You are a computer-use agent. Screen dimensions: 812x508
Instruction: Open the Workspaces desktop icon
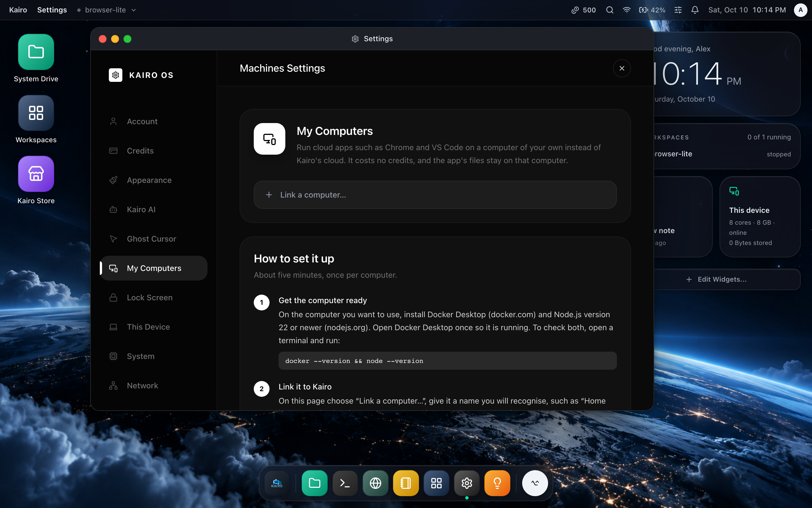[36, 113]
